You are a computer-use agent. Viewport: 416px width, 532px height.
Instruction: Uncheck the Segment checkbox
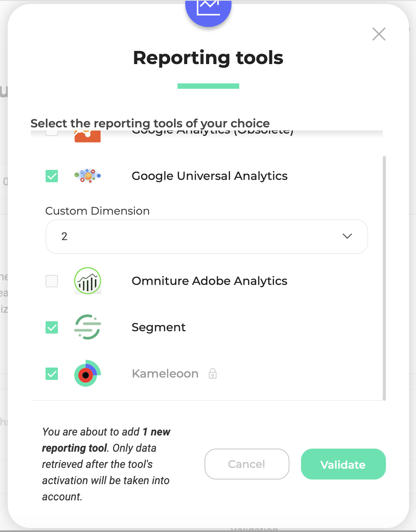click(x=52, y=327)
